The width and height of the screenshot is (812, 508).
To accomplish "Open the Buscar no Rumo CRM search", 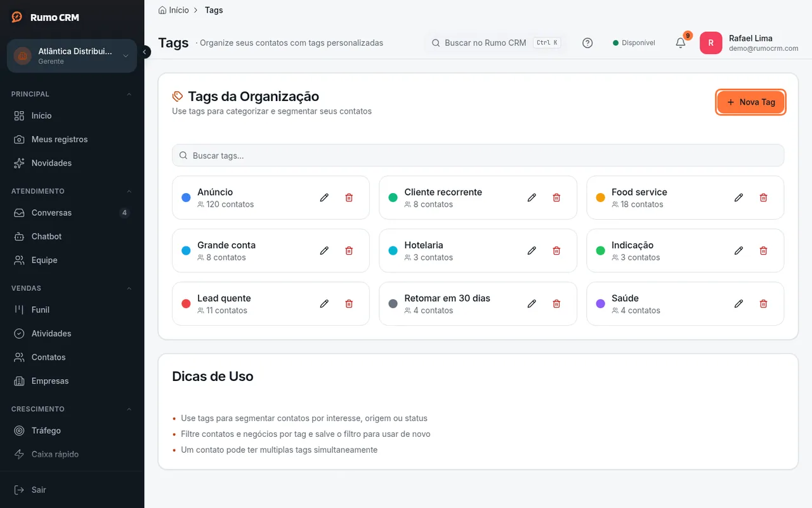I will (x=495, y=43).
